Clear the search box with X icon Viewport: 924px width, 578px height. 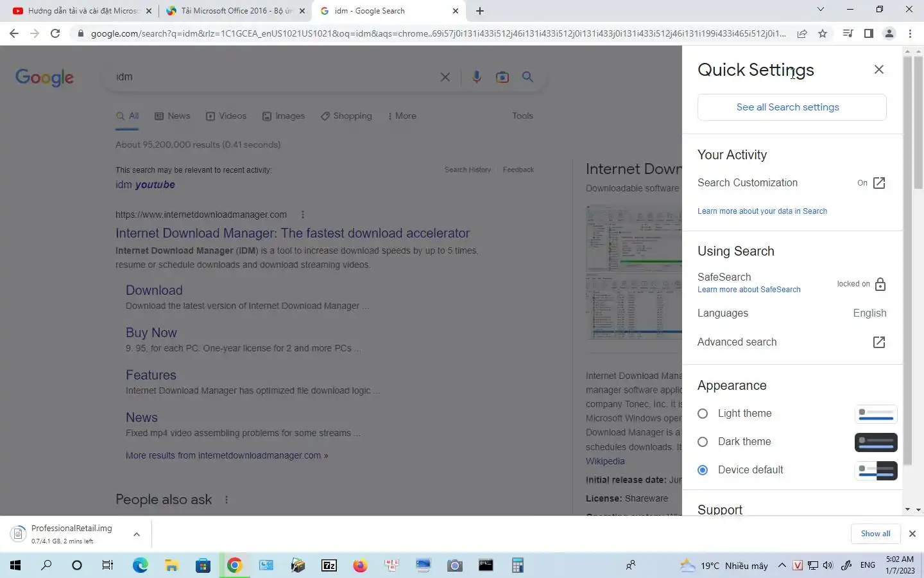point(445,77)
